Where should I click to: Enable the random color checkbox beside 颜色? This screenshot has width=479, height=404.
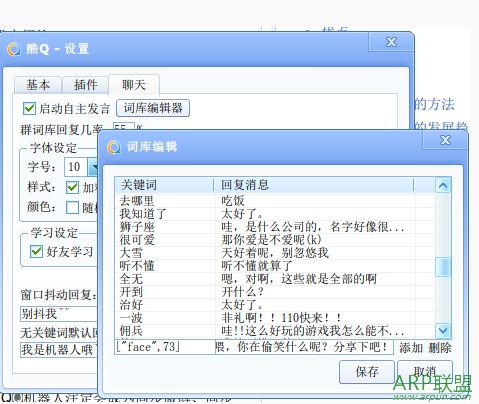pos(72,207)
